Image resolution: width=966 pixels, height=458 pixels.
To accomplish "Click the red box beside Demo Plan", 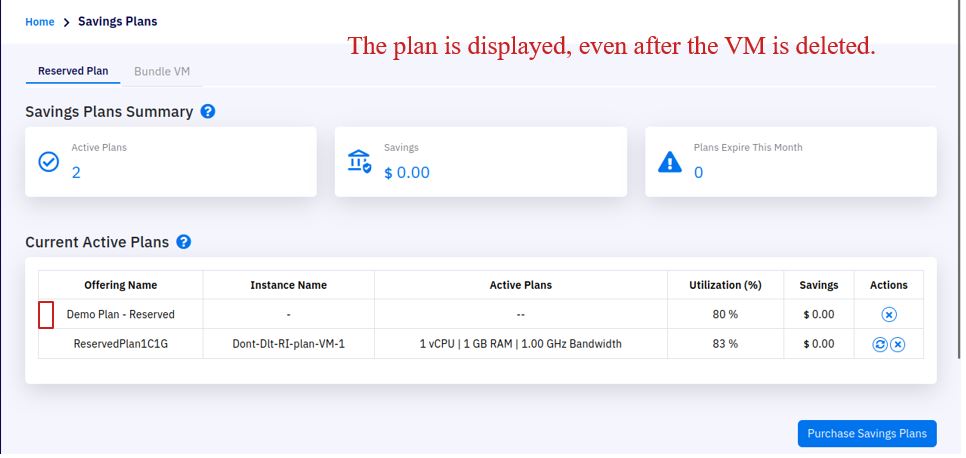I will [x=46, y=315].
